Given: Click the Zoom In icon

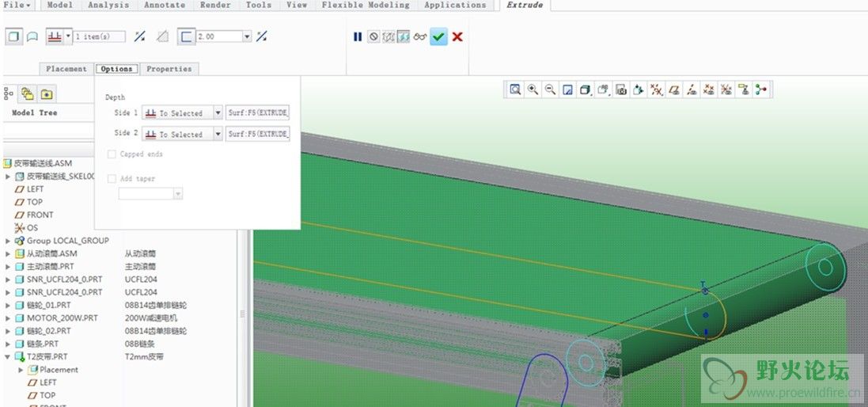Looking at the screenshot, I should click(533, 89).
